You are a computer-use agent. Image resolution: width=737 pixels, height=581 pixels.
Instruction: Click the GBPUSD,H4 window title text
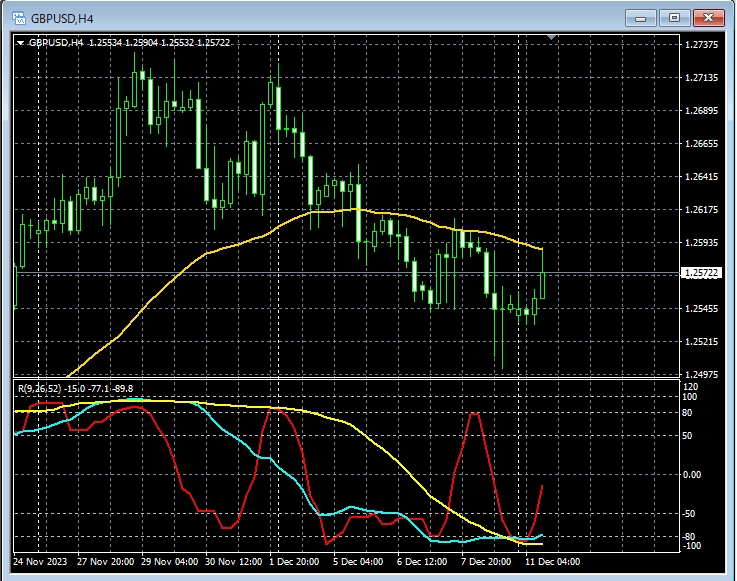[x=63, y=17]
